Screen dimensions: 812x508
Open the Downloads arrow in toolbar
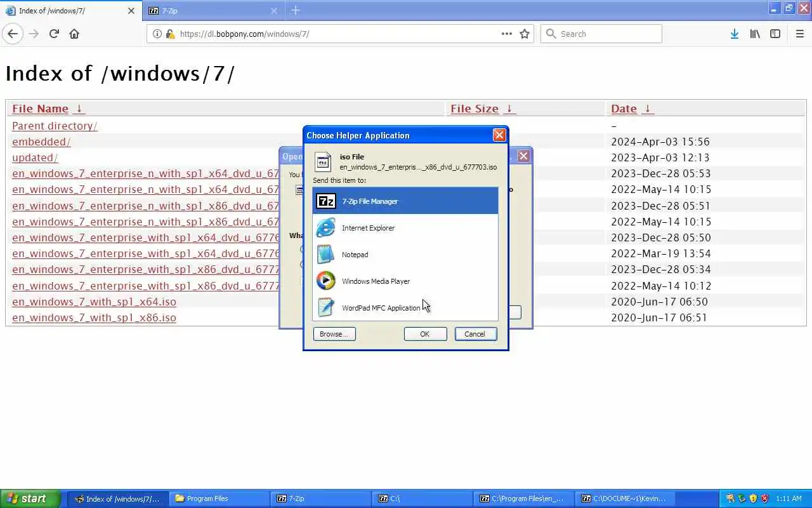(x=734, y=34)
